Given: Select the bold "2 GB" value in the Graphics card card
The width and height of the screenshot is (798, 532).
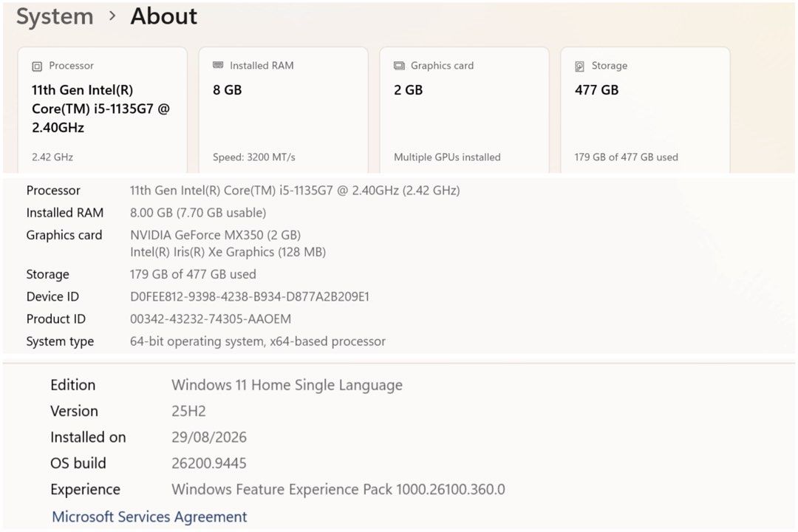Looking at the screenshot, I should [408, 90].
